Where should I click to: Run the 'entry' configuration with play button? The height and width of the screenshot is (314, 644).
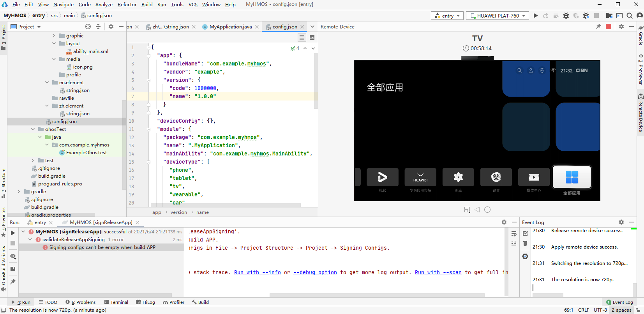click(x=536, y=16)
